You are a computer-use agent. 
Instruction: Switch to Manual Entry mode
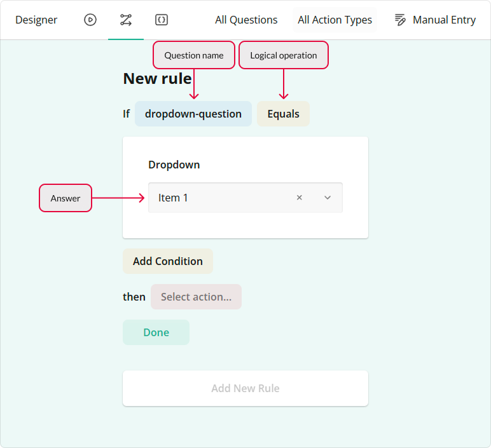435,20
